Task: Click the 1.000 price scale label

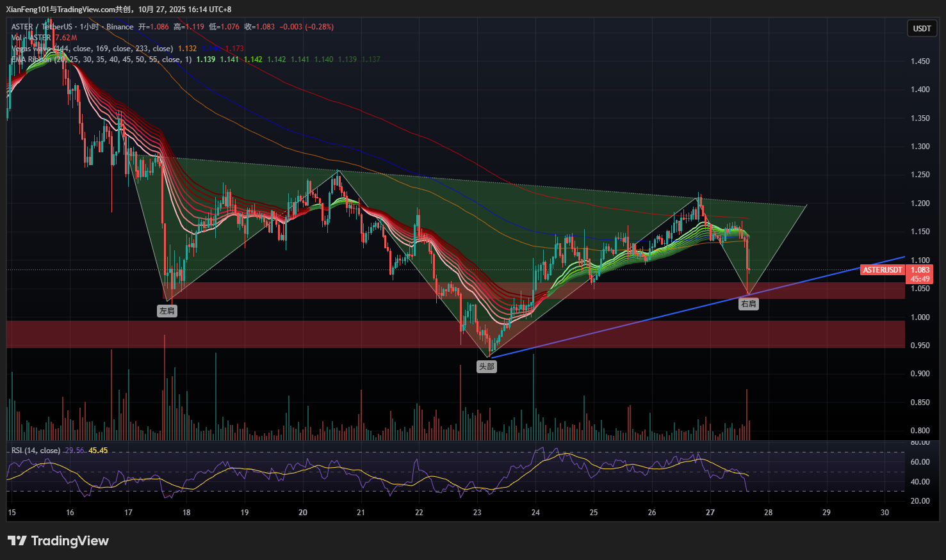Action: click(920, 317)
